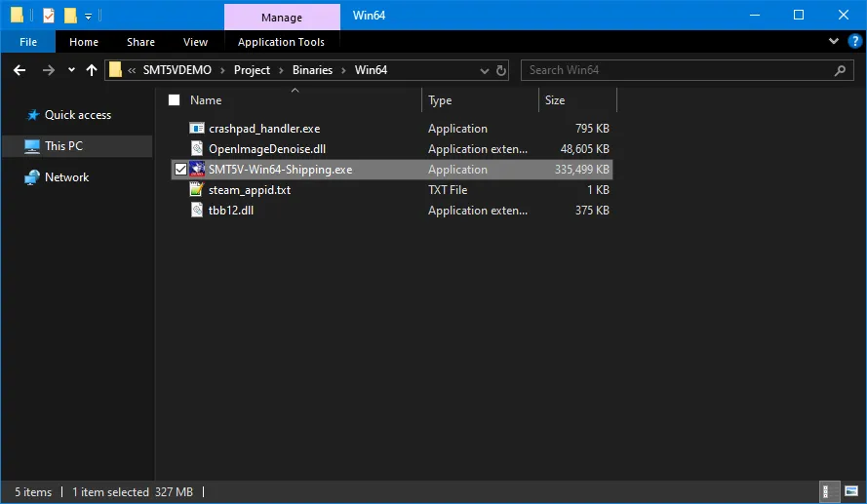Open the Application Tools tab
This screenshot has width=867, height=504.
pyautogui.click(x=281, y=42)
